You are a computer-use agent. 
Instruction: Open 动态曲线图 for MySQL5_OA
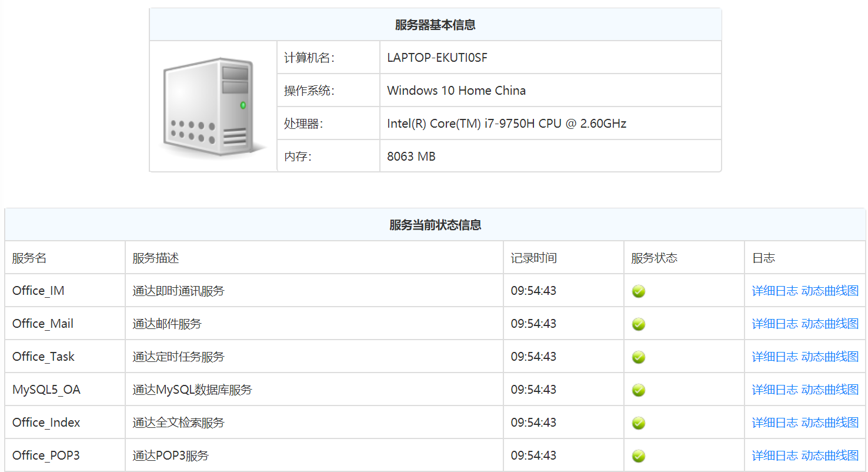(x=830, y=390)
